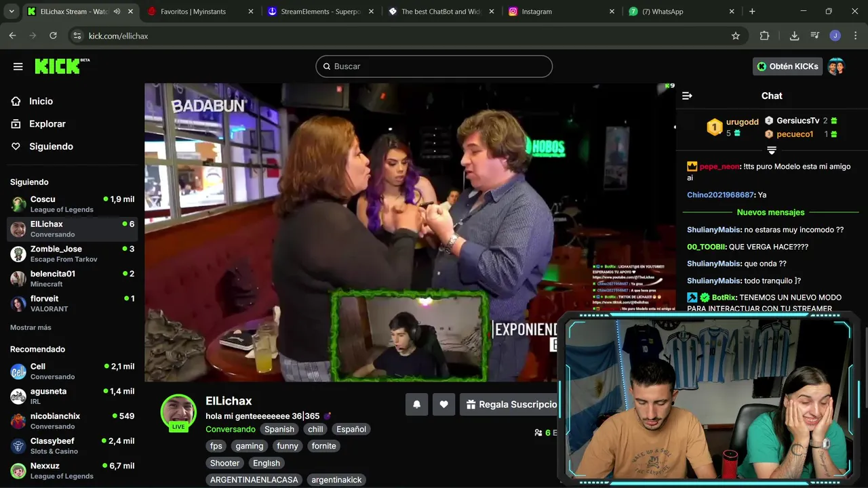Expand Mostrar más followed channels
Viewport: 868px width, 488px height.
click(x=31, y=327)
